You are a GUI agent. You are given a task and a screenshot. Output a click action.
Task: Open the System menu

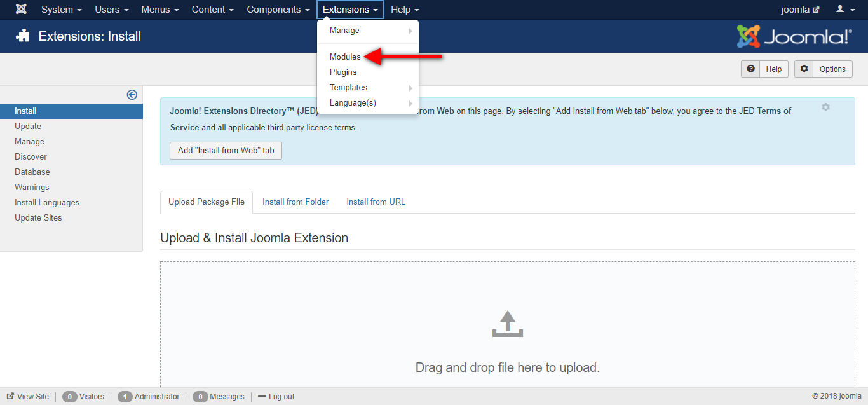(x=62, y=10)
